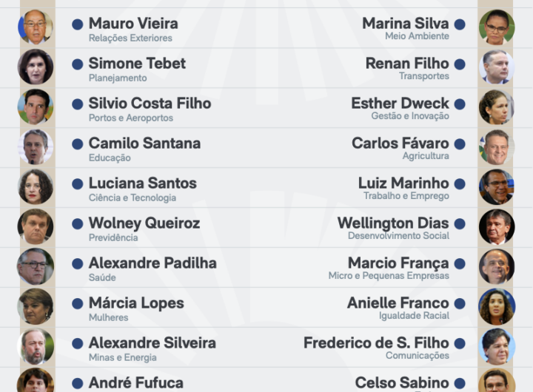Screen dimensions: 533x392
Task: Select the blue bullet beside Camilo Santana
Action: [x=78, y=144]
